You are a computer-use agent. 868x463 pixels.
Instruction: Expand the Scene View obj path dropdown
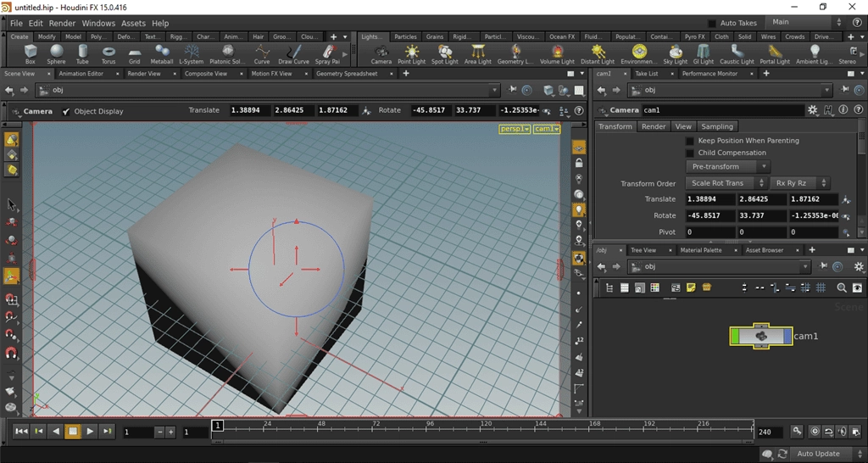point(495,90)
